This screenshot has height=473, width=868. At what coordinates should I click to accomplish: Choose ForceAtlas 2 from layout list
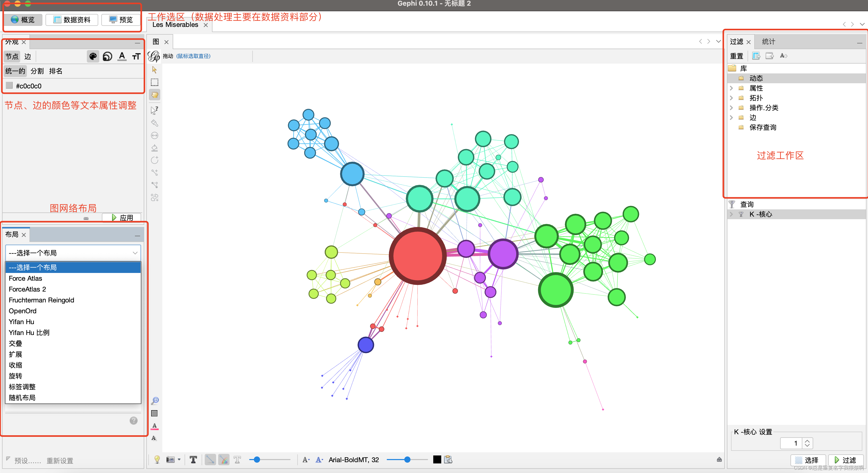click(27, 289)
